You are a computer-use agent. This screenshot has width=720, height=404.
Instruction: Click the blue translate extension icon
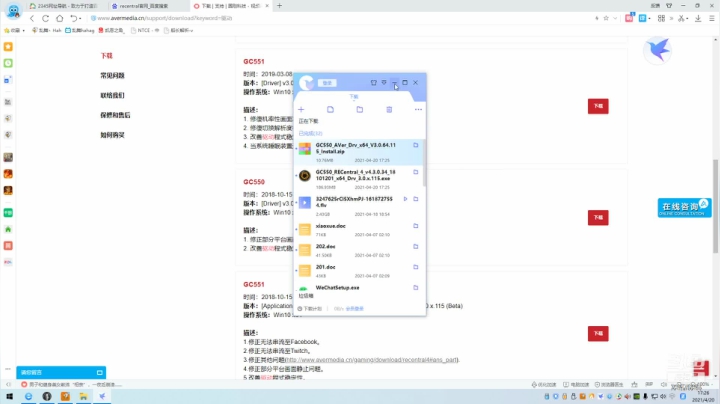pos(642,18)
